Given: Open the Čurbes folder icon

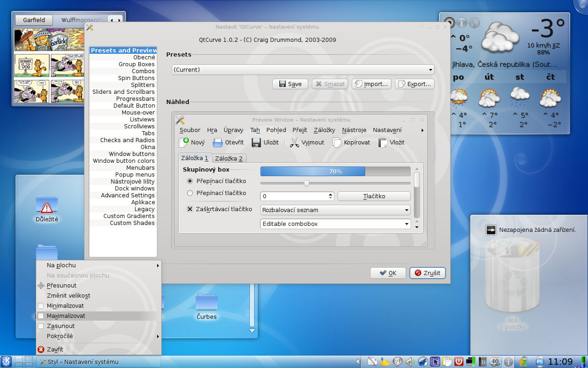Looking at the screenshot, I should tap(207, 302).
